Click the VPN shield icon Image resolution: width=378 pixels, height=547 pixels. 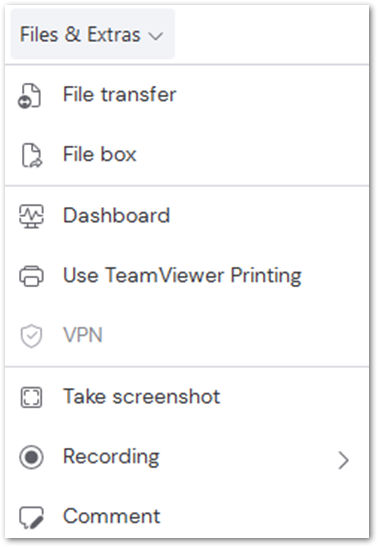31,336
